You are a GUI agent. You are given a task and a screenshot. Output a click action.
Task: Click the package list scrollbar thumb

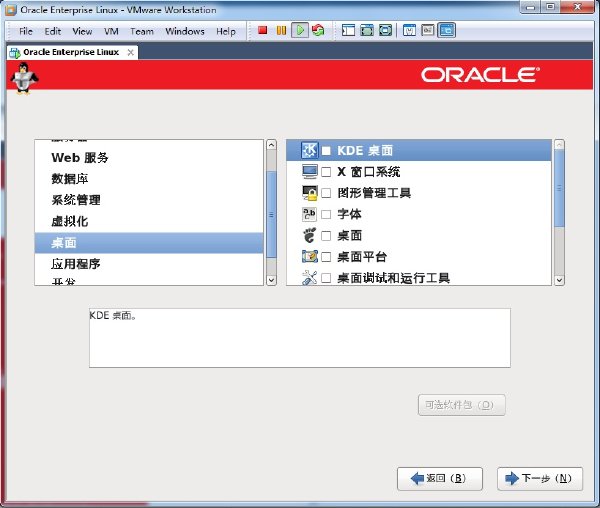[x=559, y=188]
